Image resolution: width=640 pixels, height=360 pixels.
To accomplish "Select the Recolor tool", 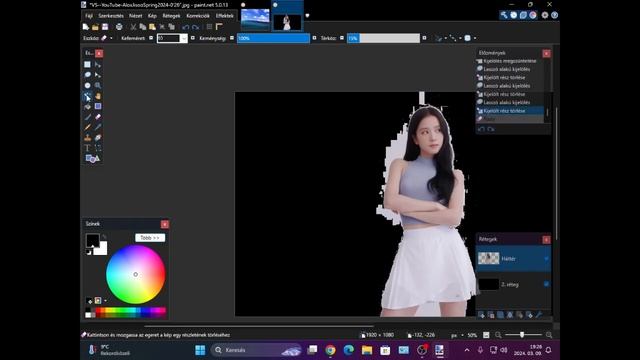I will pyautogui.click(x=98, y=138).
